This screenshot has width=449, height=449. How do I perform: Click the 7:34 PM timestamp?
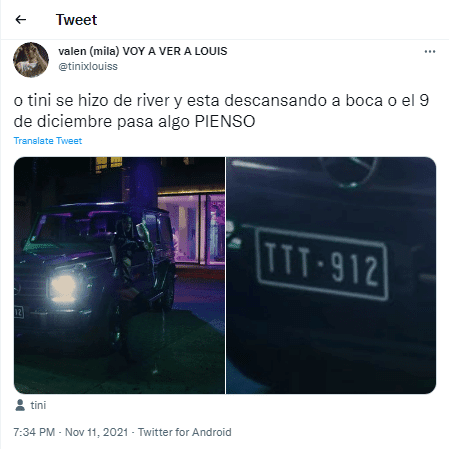34,432
